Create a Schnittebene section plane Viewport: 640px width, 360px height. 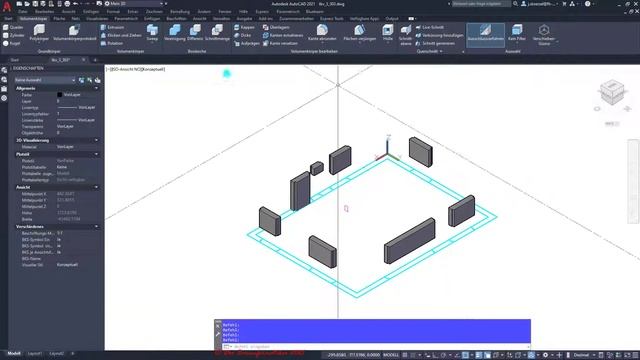(x=405, y=35)
